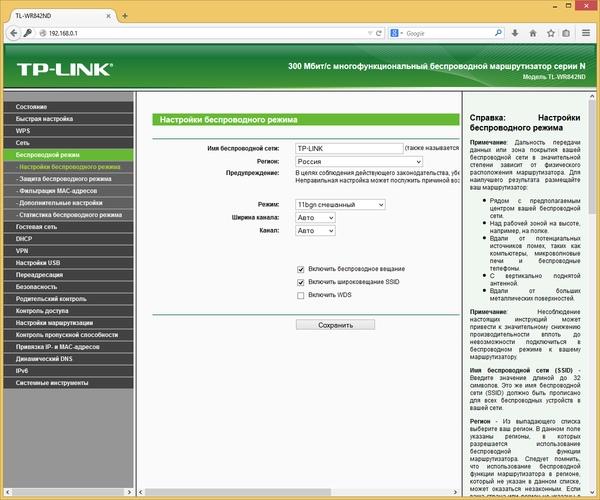Open the IPv6 sidebar item

69,371
